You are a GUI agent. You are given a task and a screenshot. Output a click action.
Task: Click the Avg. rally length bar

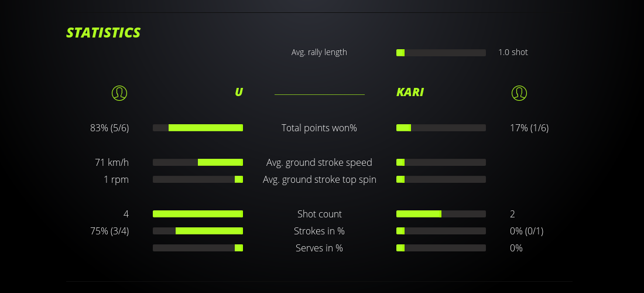(441, 53)
